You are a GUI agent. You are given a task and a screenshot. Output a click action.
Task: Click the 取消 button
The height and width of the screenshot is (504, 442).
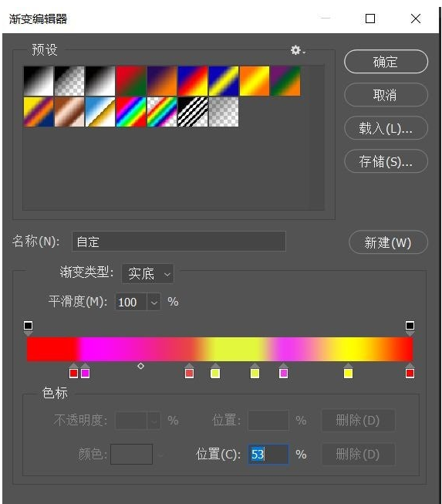[x=386, y=95]
